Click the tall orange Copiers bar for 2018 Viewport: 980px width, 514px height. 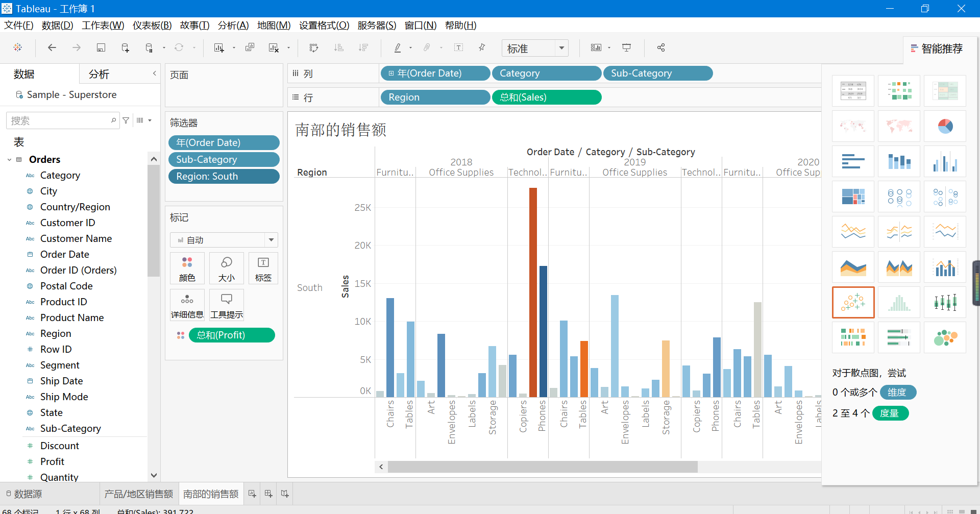coord(533,292)
